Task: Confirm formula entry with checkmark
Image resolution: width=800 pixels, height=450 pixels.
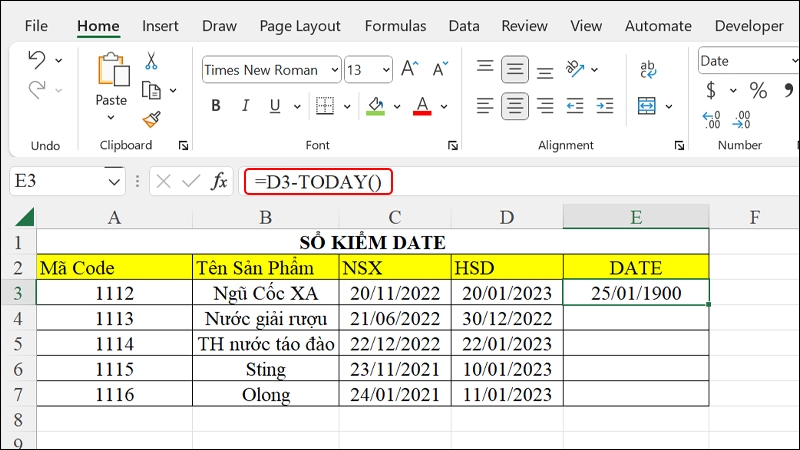Action: tap(191, 181)
